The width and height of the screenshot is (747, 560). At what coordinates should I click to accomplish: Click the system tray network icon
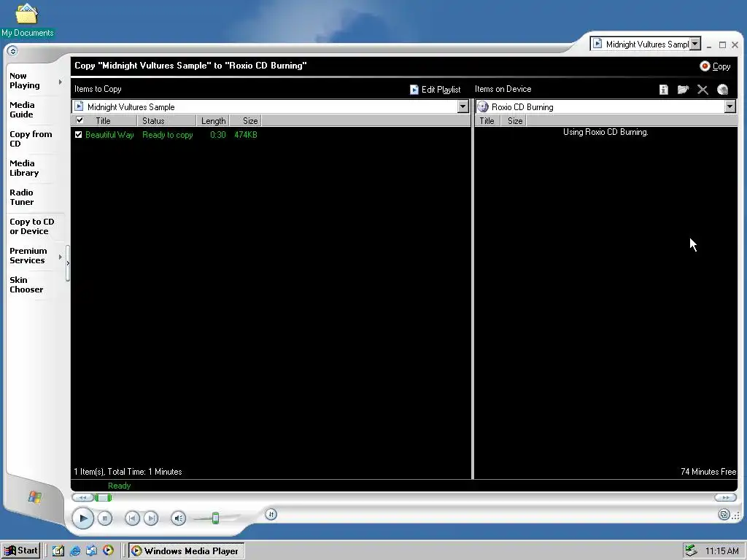(691, 551)
